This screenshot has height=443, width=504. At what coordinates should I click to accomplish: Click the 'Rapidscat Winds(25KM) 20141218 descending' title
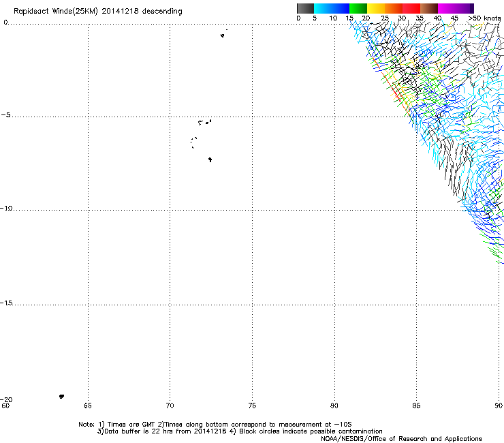tap(97, 12)
